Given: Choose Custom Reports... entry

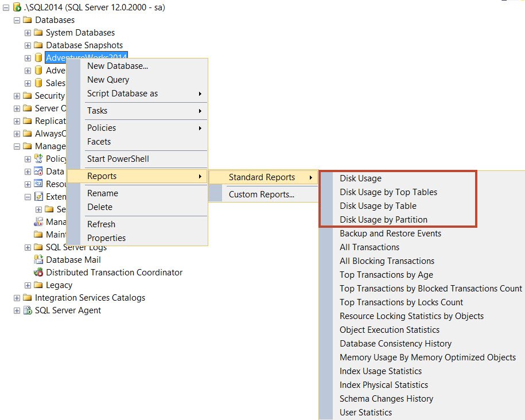Looking at the screenshot, I should (x=263, y=195).
